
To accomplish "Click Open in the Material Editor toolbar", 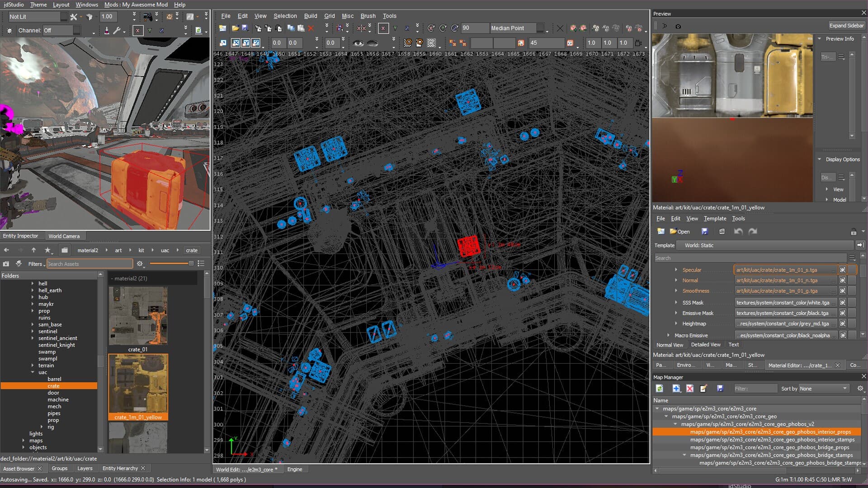I will pos(679,231).
